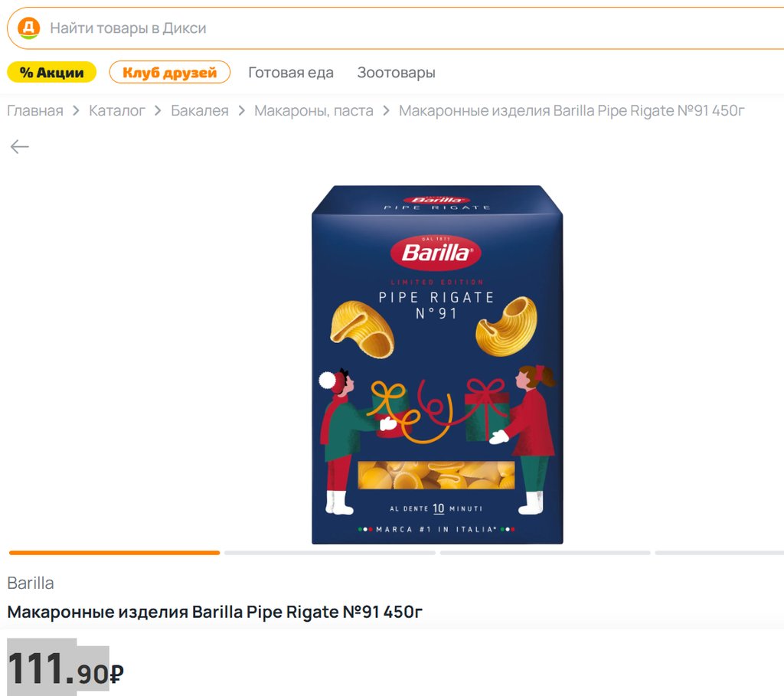Go to Готовая еда category
Viewport: 784px width, 696px height.
point(290,73)
